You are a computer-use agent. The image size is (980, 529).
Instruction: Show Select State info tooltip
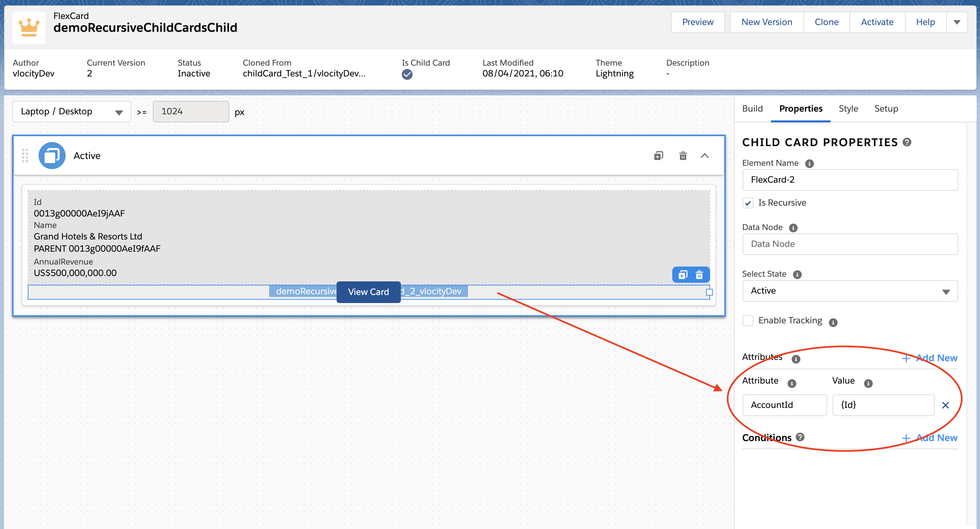click(x=797, y=275)
